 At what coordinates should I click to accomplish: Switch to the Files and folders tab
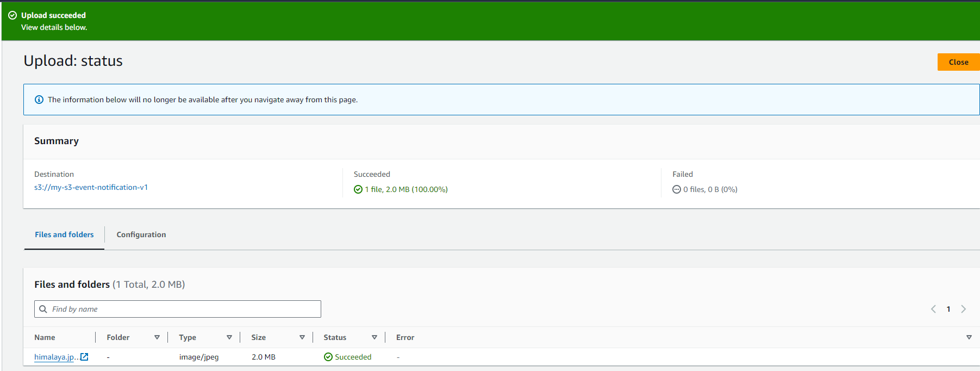[x=64, y=234]
